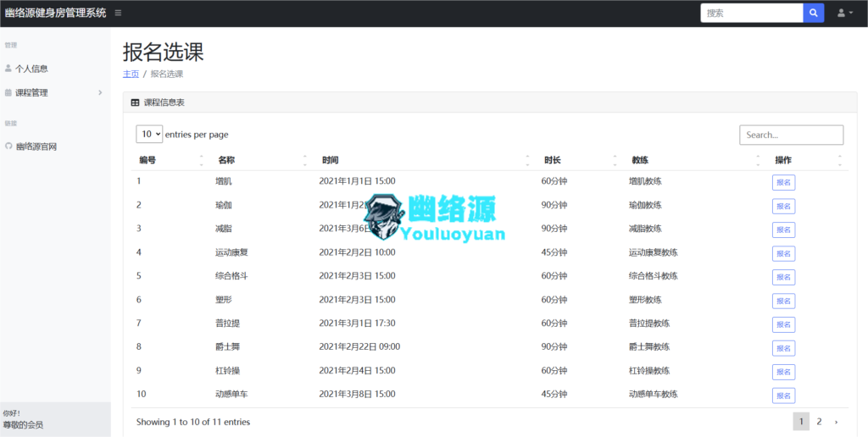This screenshot has height=437, width=868.
Task: Click the 杠铃操 course name
Action: (227, 371)
